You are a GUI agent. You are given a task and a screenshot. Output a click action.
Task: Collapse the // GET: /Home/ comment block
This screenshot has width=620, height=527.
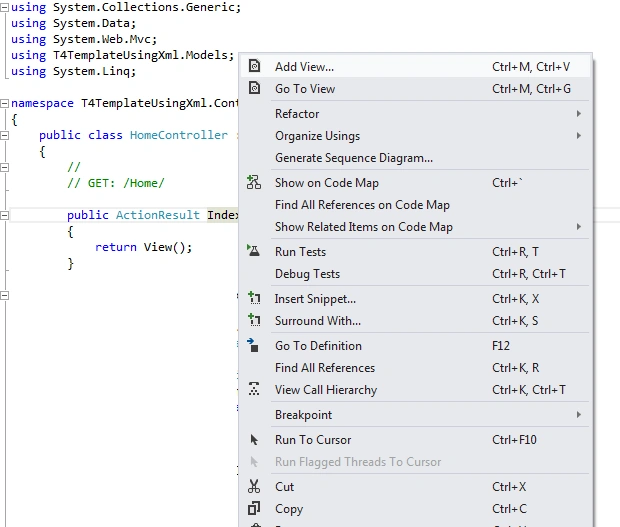click(4, 168)
